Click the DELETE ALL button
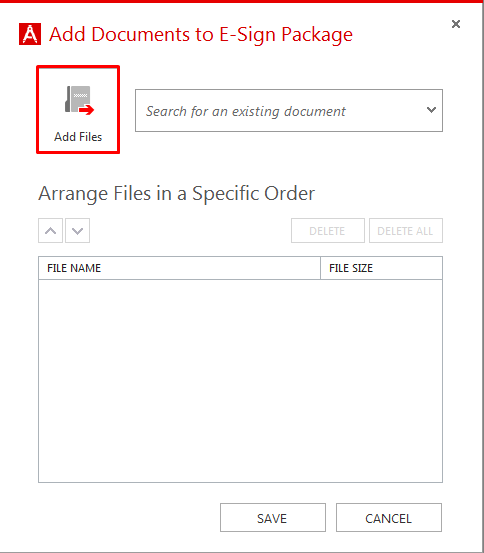Image resolution: width=484 pixels, height=553 pixels. [x=406, y=231]
